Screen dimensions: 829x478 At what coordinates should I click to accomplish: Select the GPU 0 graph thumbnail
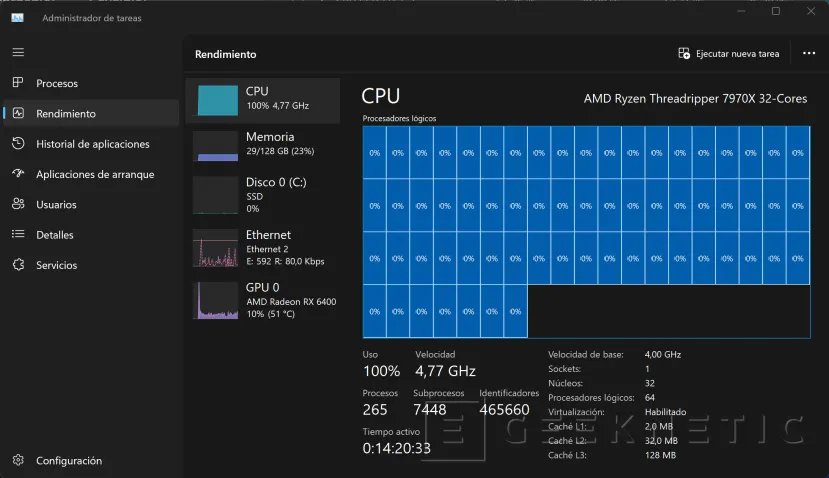coord(215,300)
